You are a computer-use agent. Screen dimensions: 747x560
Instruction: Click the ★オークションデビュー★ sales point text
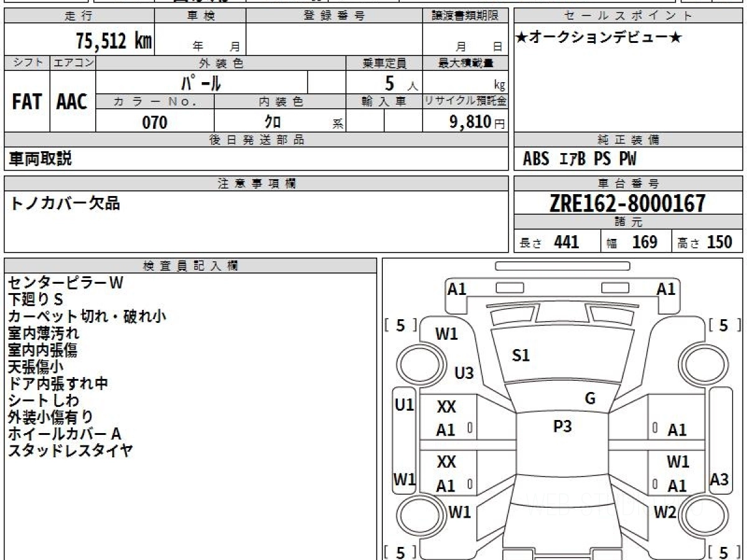[x=599, y=38]
